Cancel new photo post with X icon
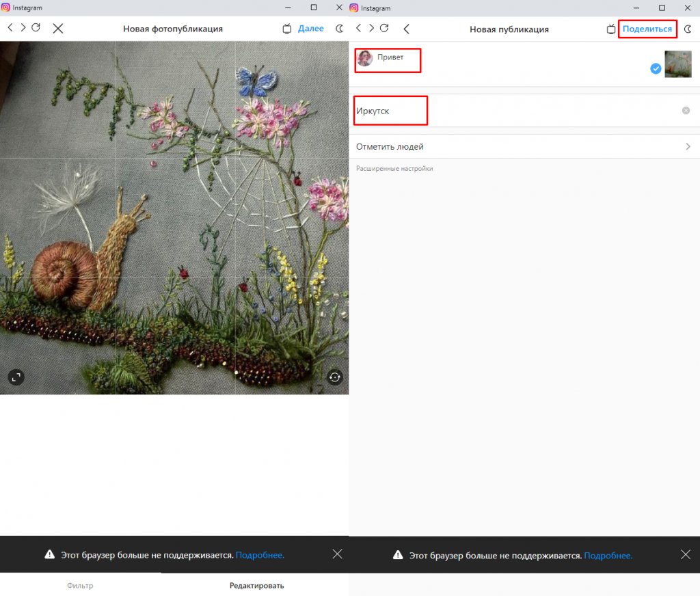The height and width of the screenshot is (596, 700). (58, 29)
